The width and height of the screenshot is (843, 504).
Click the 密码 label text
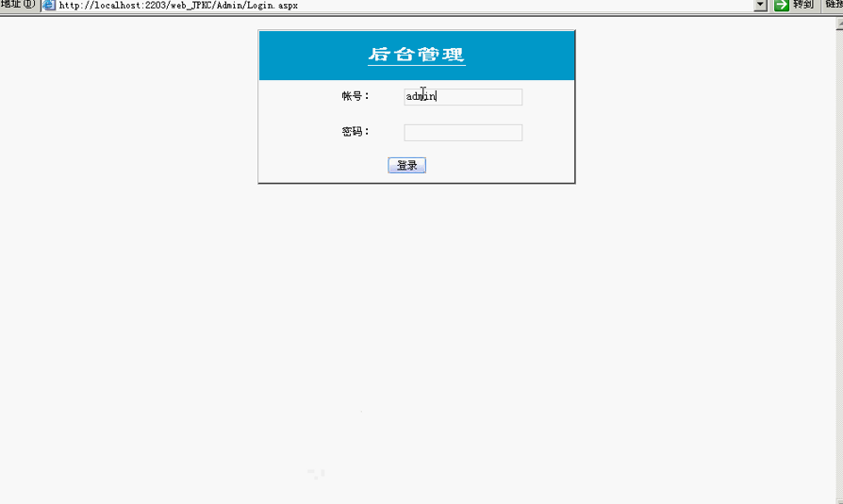(x=355, y=132)
